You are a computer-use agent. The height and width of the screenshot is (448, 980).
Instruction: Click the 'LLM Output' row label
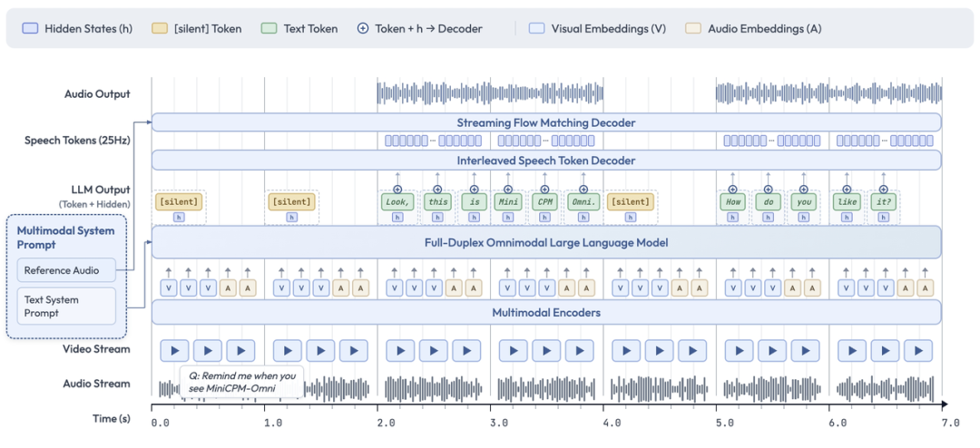tap(102, 189)
